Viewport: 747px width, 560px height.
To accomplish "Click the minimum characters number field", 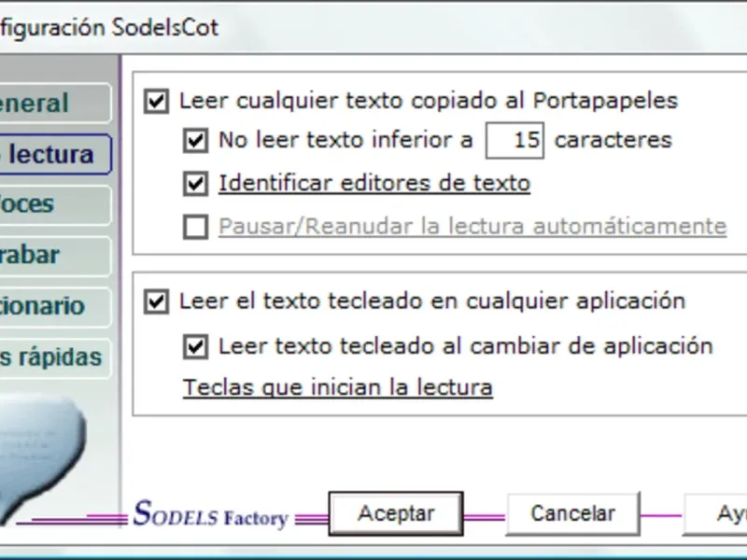I will pos(514,141).
